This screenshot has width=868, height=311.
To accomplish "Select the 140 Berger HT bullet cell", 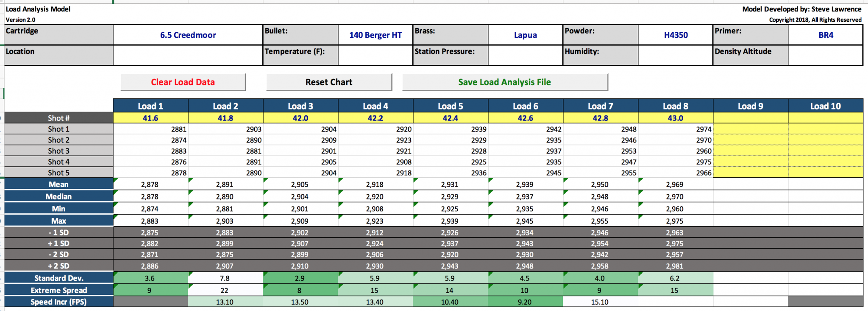I will (x=376, y=35).
